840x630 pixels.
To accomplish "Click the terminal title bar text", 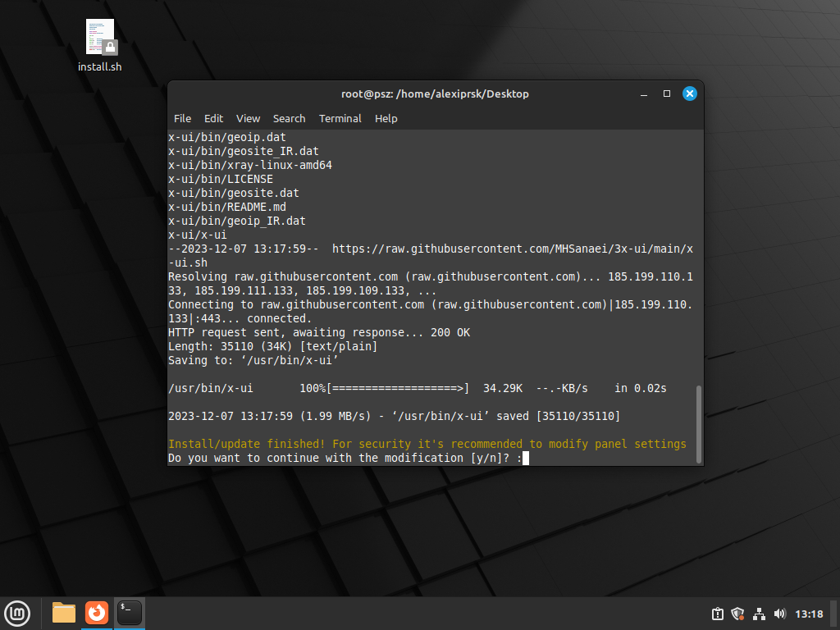I will (x=435, y=94).
